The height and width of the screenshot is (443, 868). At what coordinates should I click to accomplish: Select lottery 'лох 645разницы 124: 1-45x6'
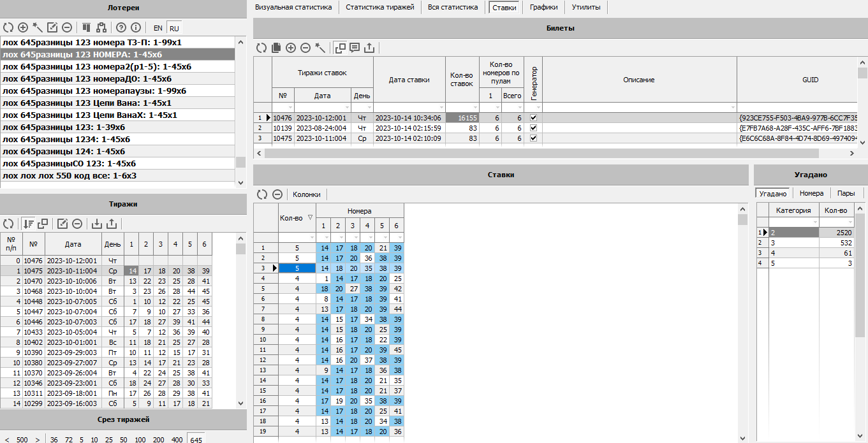click(118, 151)
